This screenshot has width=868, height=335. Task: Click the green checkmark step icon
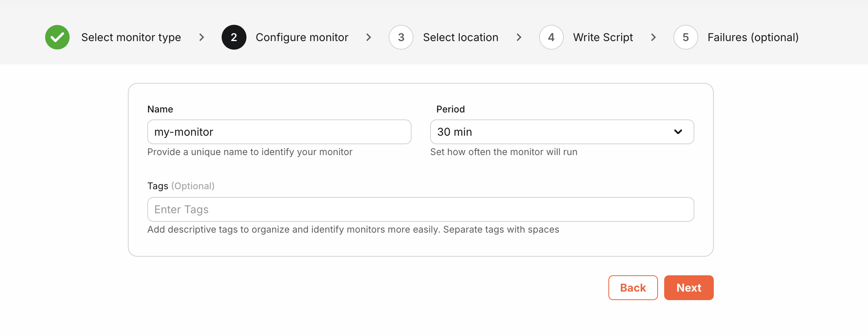click(57, 37)
